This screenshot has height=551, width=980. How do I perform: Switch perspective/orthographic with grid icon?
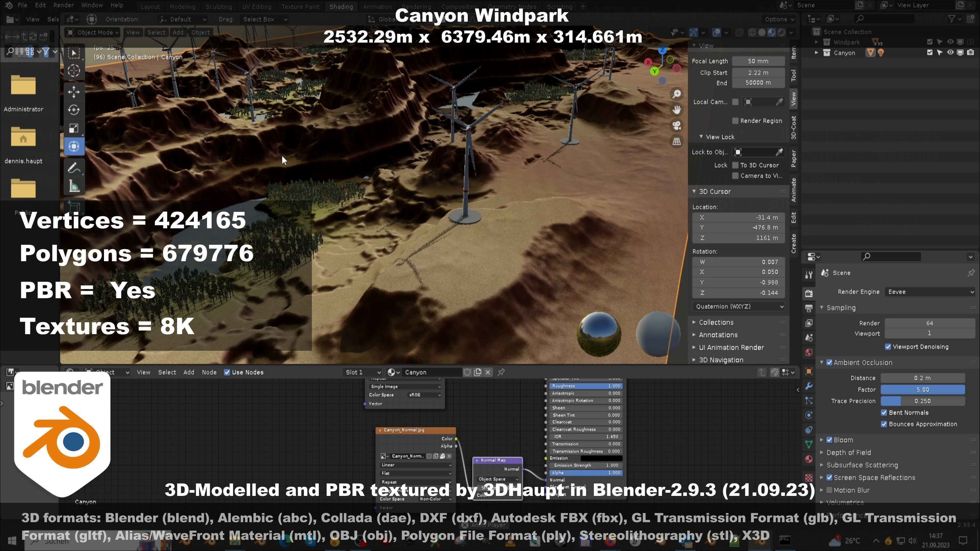pos(676,142)
